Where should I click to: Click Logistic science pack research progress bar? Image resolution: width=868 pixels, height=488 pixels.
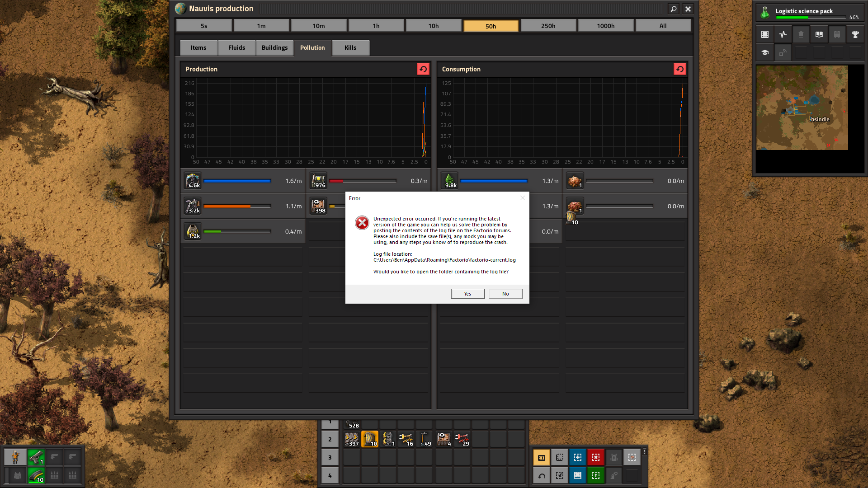click(x=811, y=18)
